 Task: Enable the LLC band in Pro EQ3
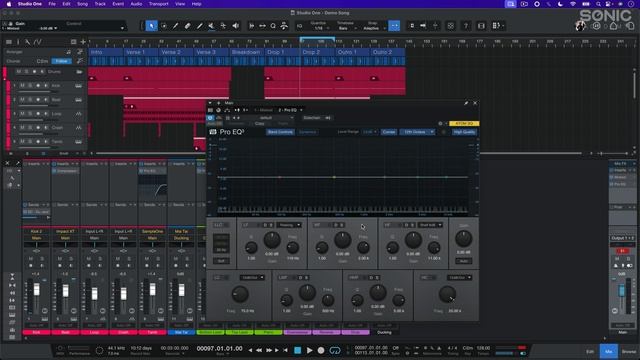tap(220, 225)
